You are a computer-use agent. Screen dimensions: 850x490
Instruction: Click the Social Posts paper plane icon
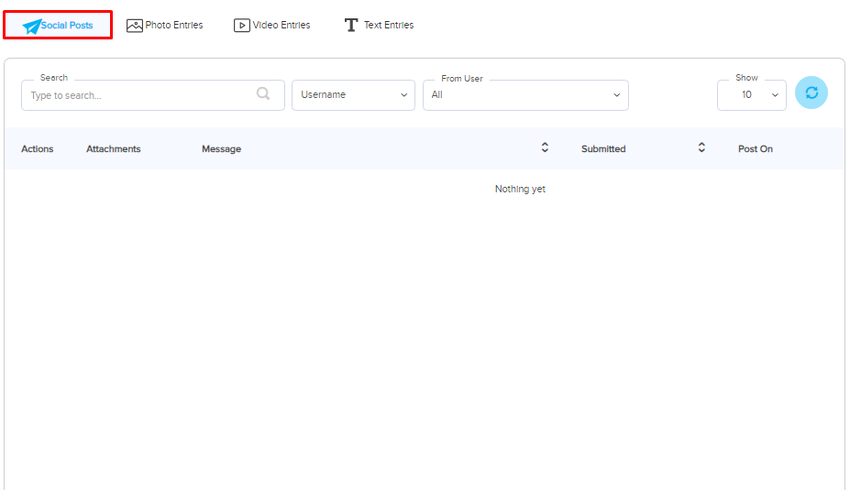point(31,26)
